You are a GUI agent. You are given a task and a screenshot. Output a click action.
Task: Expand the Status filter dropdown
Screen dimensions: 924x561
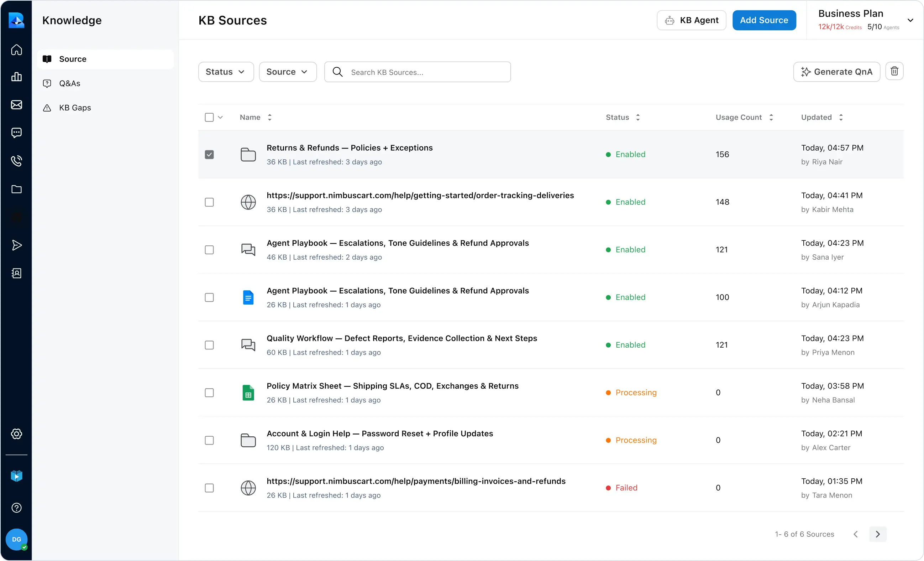pos(226,72)
